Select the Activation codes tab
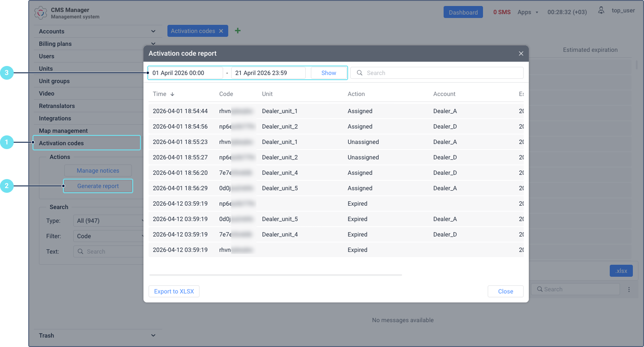This screenshot has height=347, width=644. 193,30
